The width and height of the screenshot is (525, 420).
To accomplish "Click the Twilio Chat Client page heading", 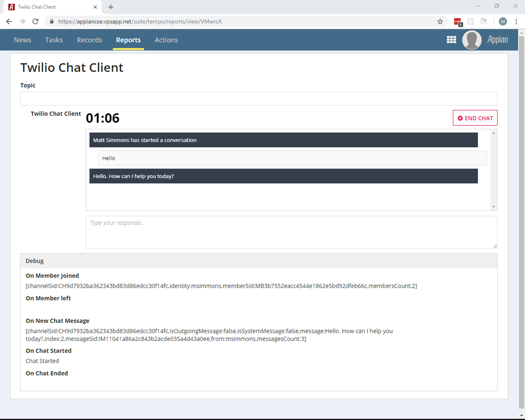I will (72, 67).
